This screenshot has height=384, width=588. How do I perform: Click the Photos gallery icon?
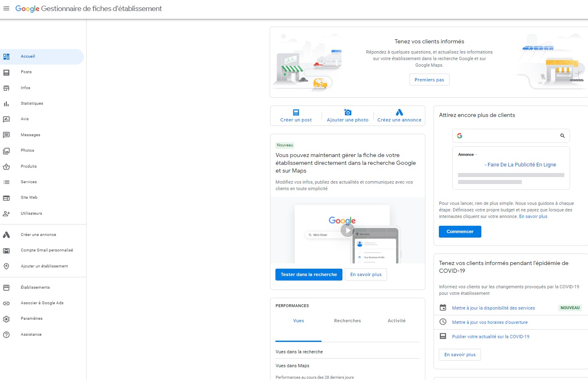tap(6, 151)
